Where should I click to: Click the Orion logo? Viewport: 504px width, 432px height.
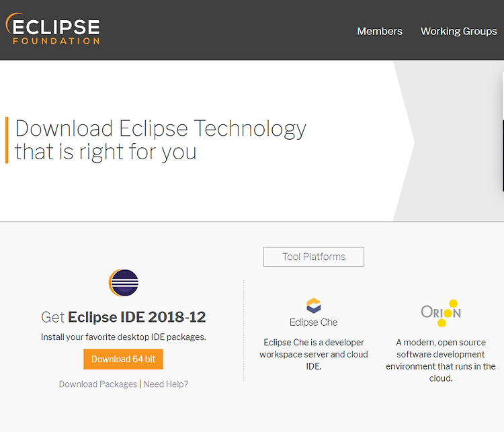click(x=441, y=313)
